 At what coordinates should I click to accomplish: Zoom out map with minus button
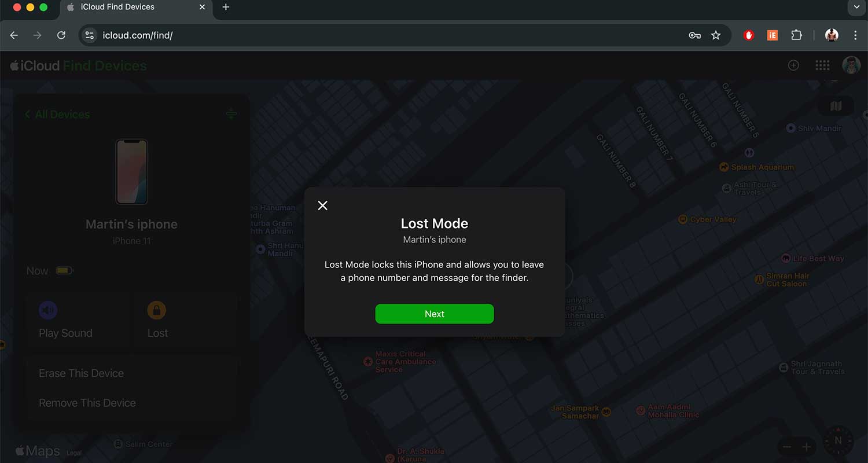(787, 447)
